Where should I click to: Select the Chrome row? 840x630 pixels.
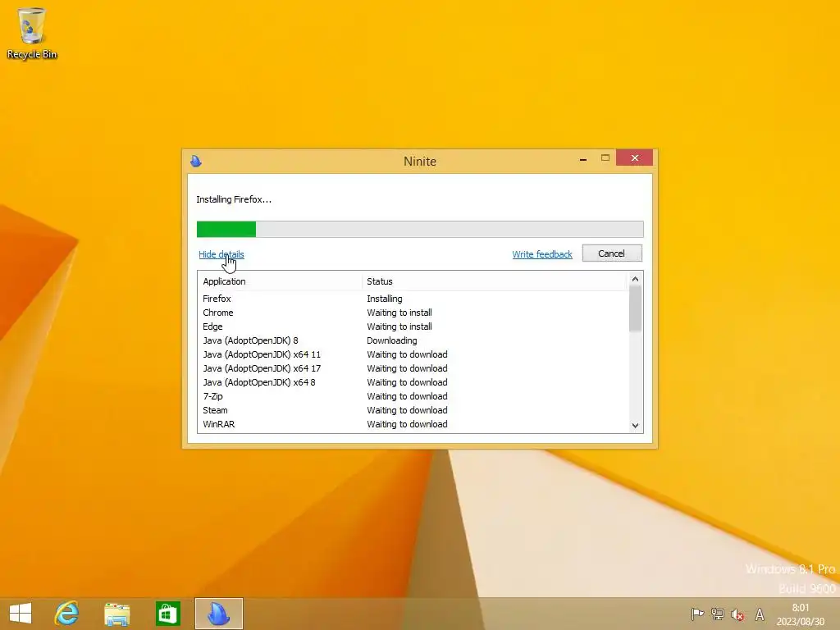(413, 313)
